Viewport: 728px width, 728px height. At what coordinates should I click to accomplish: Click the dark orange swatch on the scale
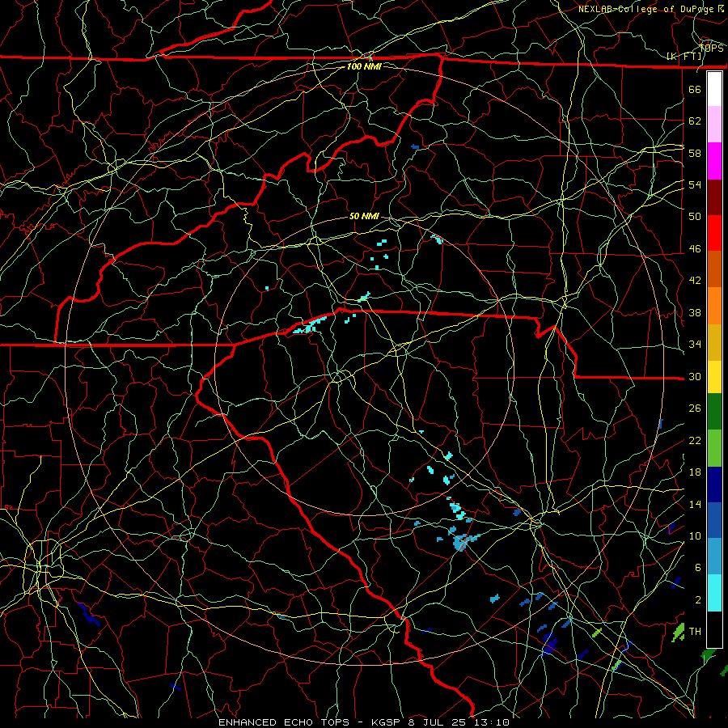pos(714,269)
